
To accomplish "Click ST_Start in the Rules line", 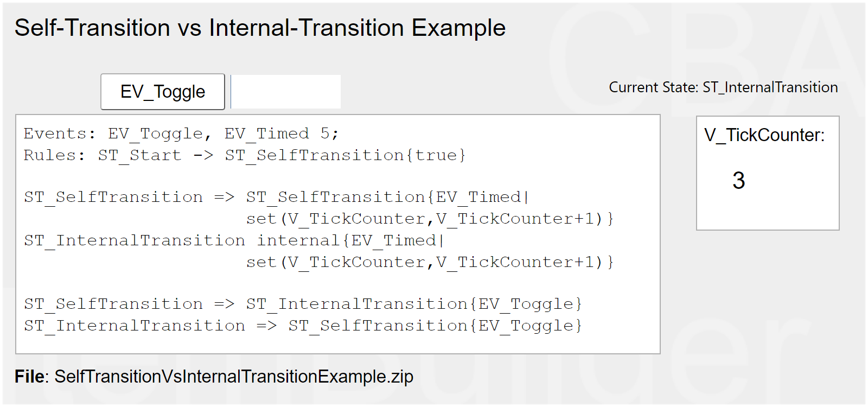I will (139, 155).
